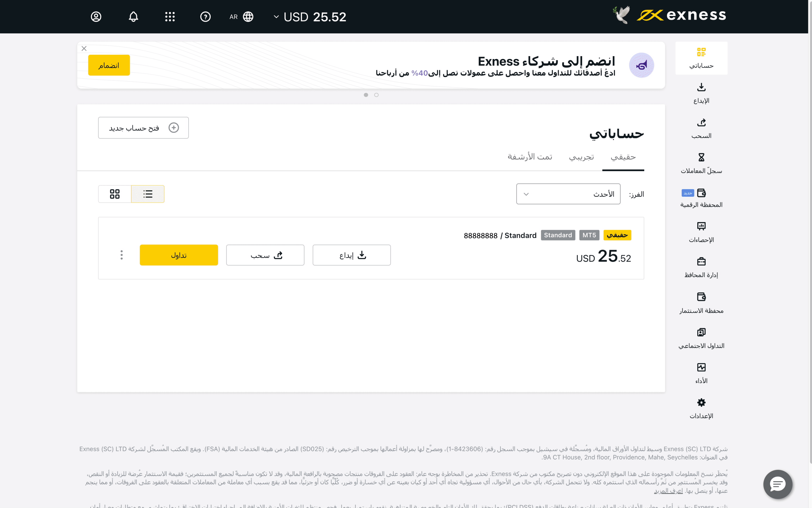Screen dimensions: 812x508
Task: Open حساباتي in the sidebar
Action: click(x=701, y=58)
